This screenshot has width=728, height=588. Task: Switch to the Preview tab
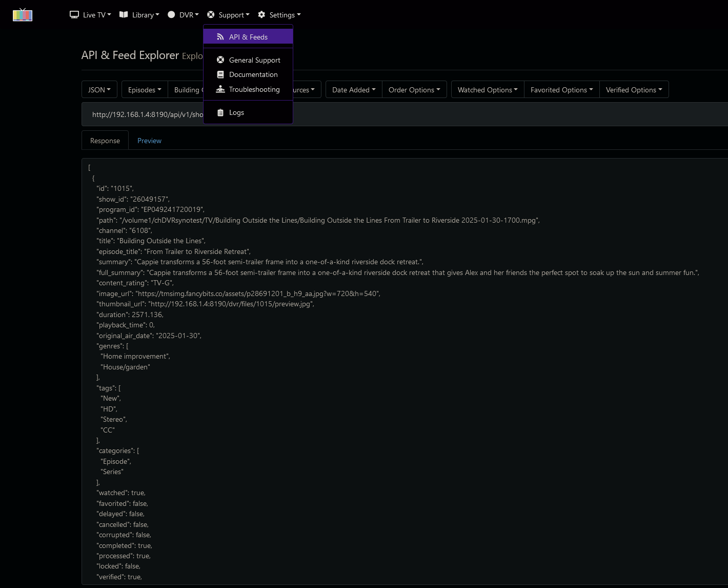[x=149, y=141]
